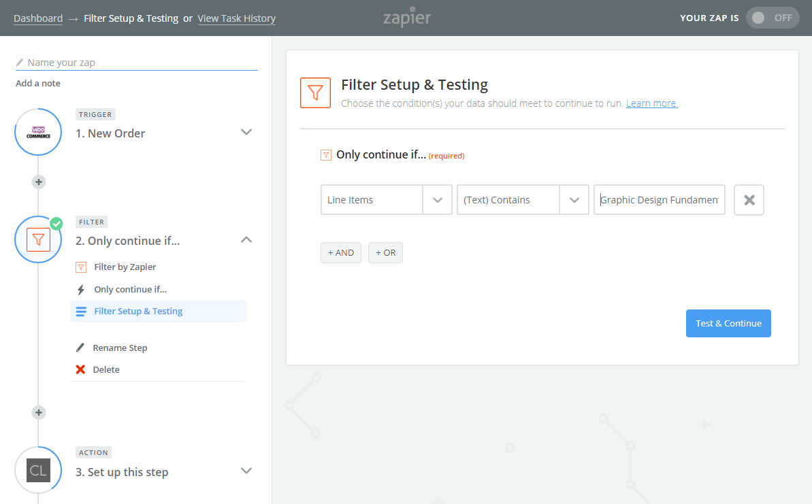Click the Zapier logo in header
812x504 pixels.
click(x=407, y=17)
